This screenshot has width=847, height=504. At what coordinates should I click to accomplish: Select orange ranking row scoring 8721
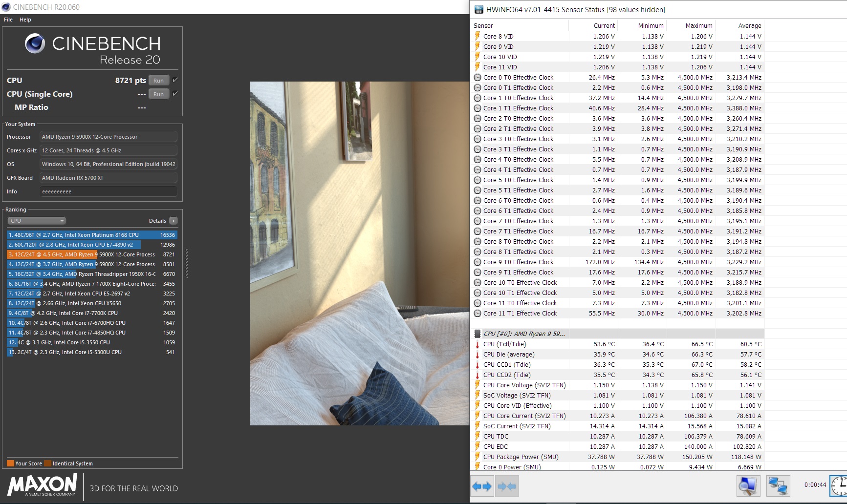92,254
